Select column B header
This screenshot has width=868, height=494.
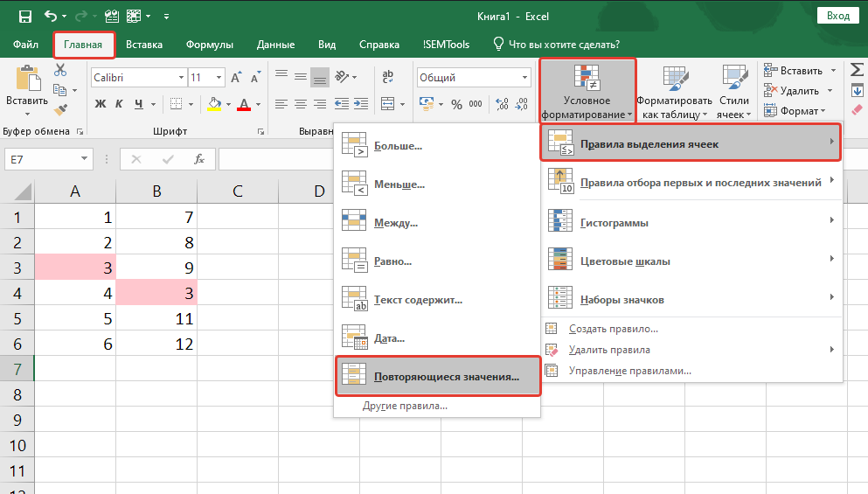(156, 191)
